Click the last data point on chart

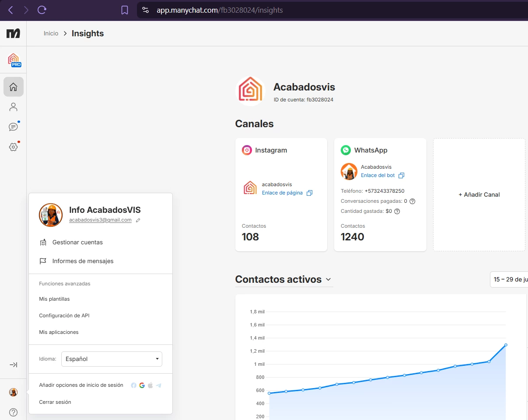[x=506, y=345]
